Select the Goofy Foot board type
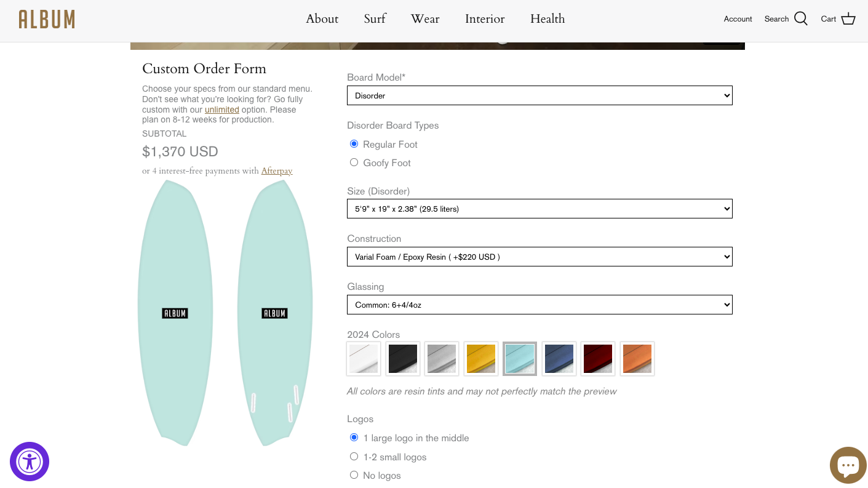Viewport: 868px width, 488px height. click(x=354, y=162)
